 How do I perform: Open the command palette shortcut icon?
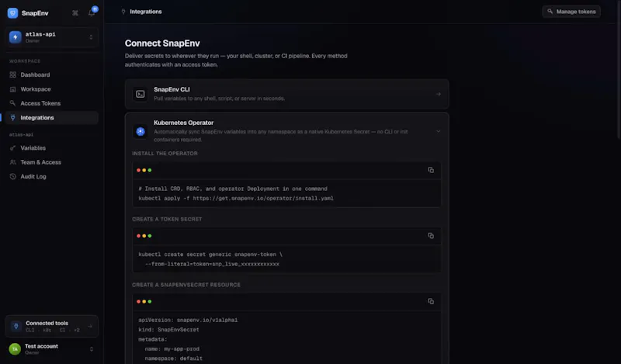(75, 13)
